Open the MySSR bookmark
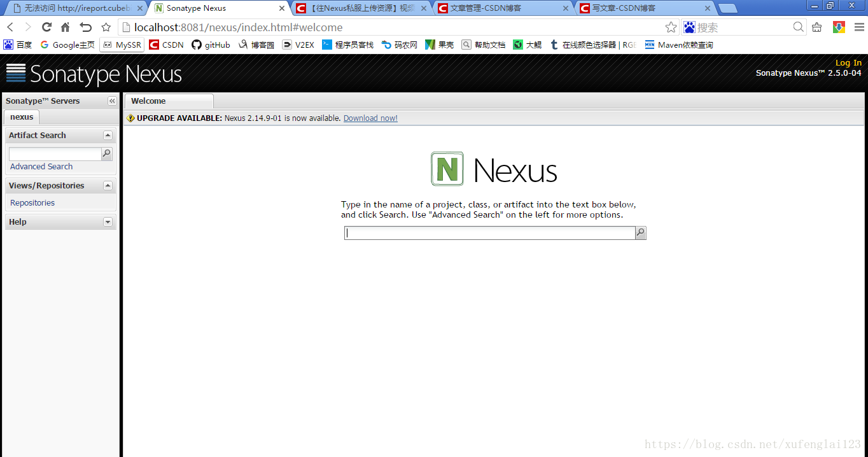The height and width of the screenshot is (457, 868). coord(122,45)
